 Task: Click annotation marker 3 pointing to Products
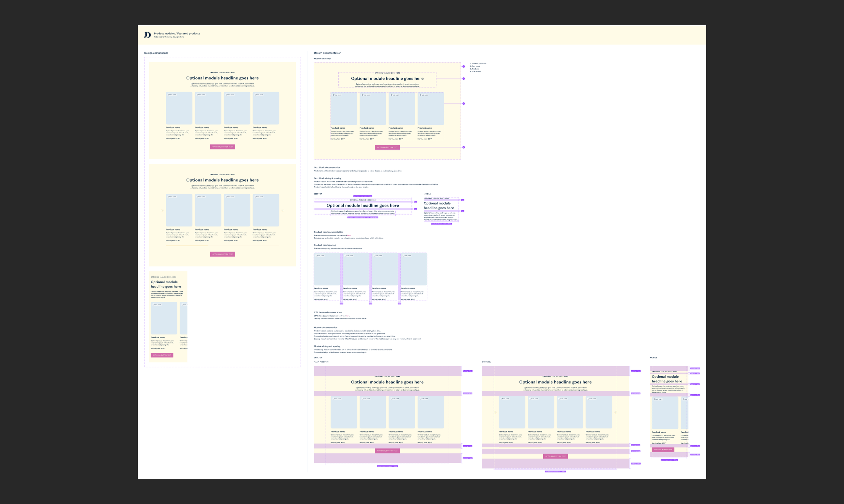(464, 104)
